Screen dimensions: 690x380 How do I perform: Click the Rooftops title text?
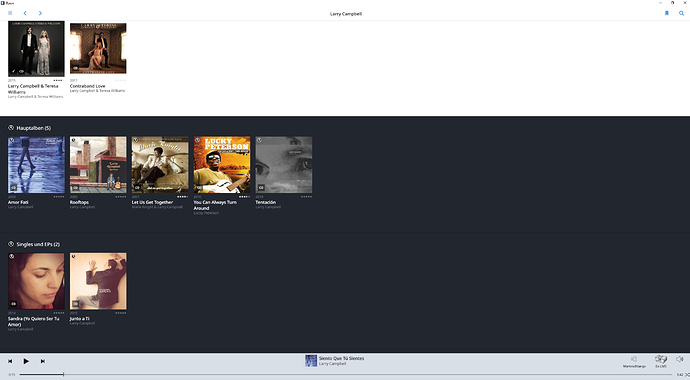pyautogui.click(x=79, y=202)
